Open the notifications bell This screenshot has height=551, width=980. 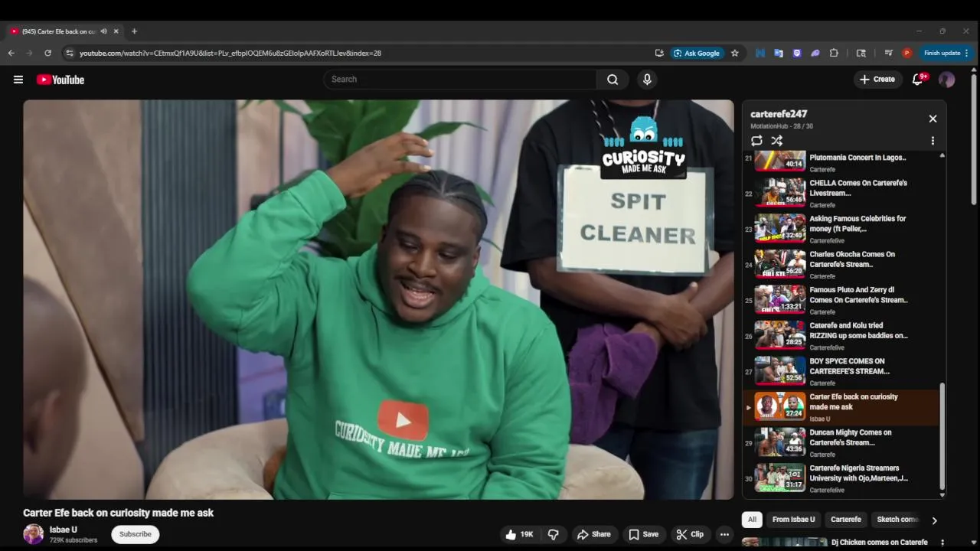[917, 80]
